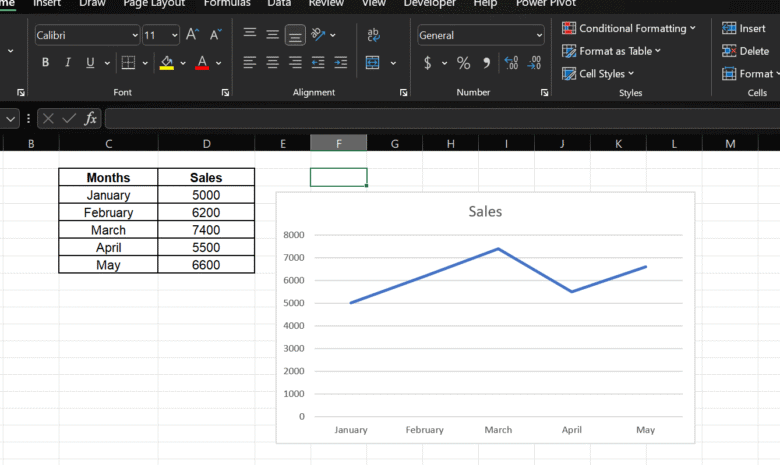Select Bottom Align icon
Image resolution: width=780 pixels, height=465 pixels.
[295, 36]
